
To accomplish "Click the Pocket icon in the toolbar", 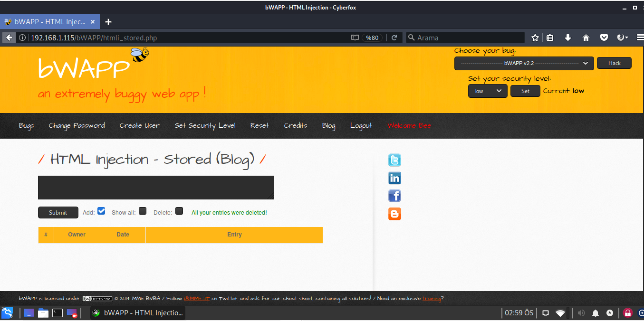I will pos(604,38).
